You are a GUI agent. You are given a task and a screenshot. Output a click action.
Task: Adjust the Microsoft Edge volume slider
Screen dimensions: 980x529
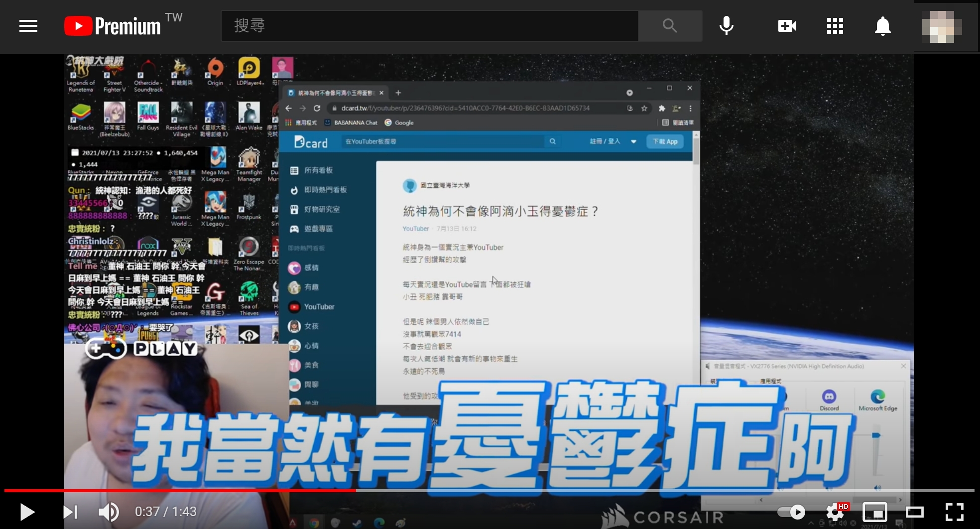tap(876, 435)
